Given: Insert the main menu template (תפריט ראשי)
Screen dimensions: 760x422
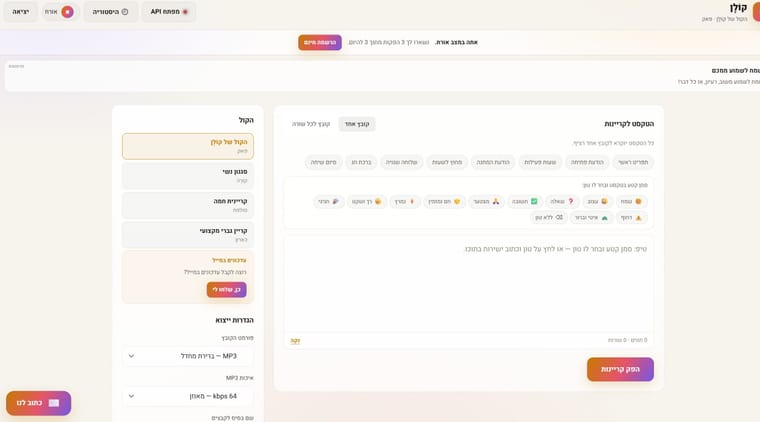Looking at the screenshot, I should (x=633, y=162).
